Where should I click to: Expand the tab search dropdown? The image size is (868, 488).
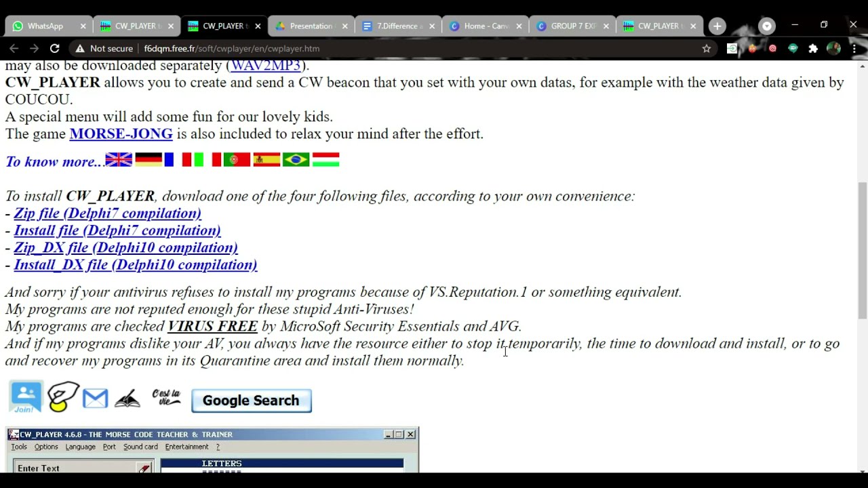coord(767,26)
